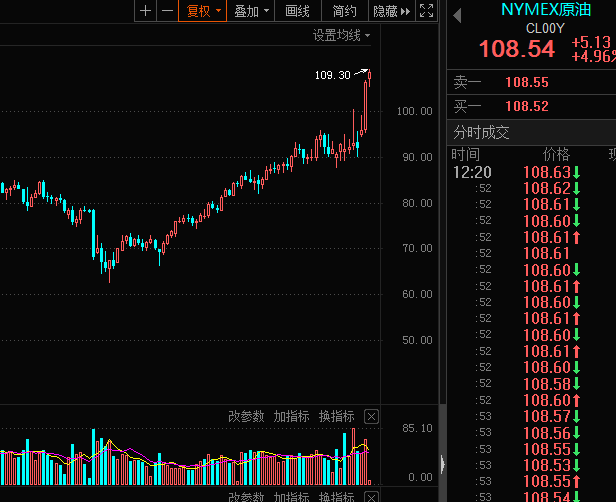The height and width of the screenshot is (502, 616).
Task: Close the volume indicator panel
Action: click(371, 416)
